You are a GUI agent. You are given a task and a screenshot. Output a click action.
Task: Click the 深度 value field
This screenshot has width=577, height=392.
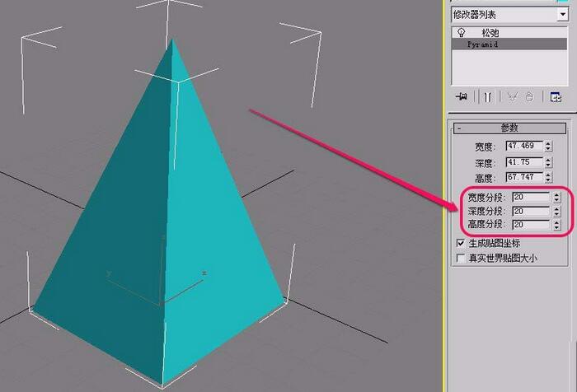tap(525, 162)
